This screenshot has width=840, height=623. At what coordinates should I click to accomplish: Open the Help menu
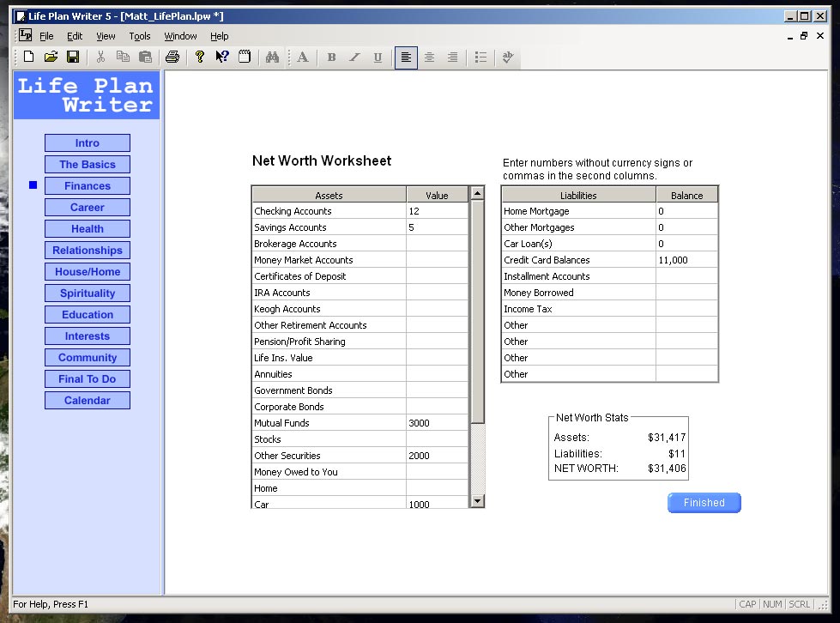coord(219,36)
